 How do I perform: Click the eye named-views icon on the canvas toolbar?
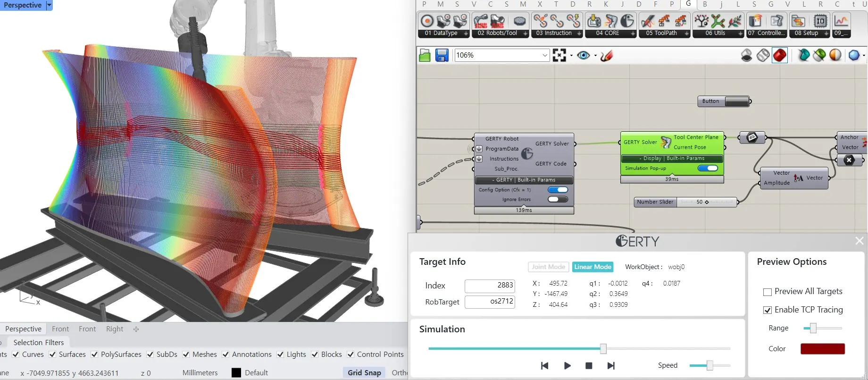pyautogui.click(x=584, y=55)
